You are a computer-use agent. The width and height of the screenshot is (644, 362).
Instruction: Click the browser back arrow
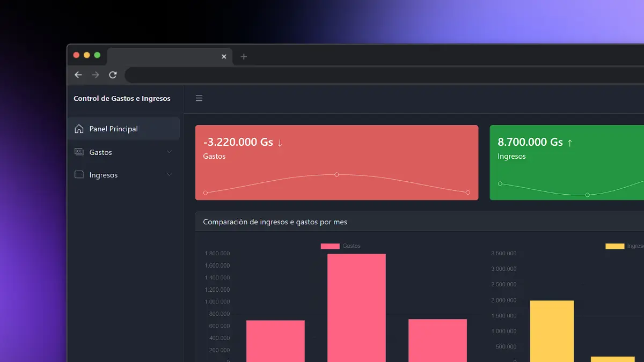(78, 75)
